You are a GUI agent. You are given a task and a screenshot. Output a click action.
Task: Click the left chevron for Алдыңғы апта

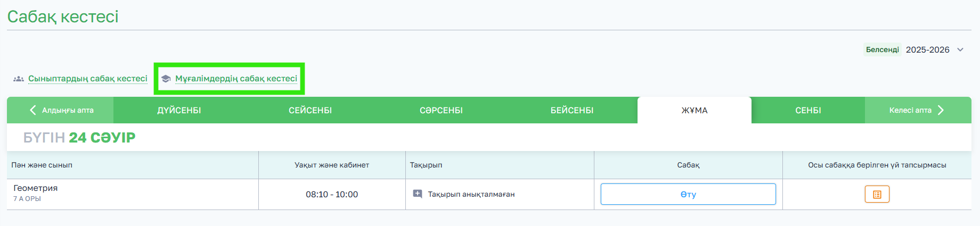33,110
